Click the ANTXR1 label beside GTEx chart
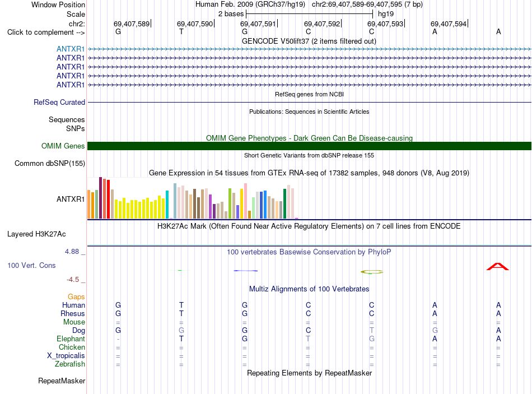 pyautogui.click(x=70, y=199)
